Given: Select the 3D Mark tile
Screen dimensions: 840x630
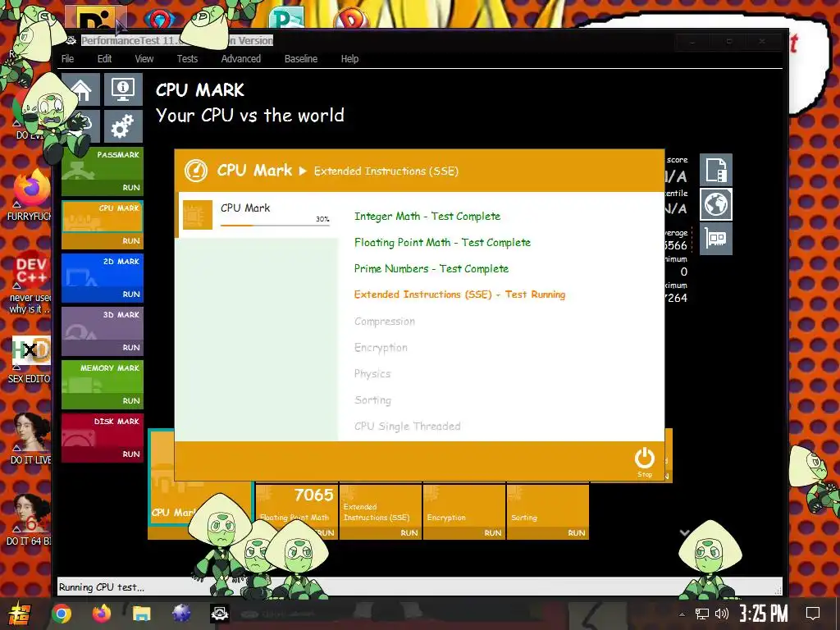Looking at the screenshot, I should [103, 331].
